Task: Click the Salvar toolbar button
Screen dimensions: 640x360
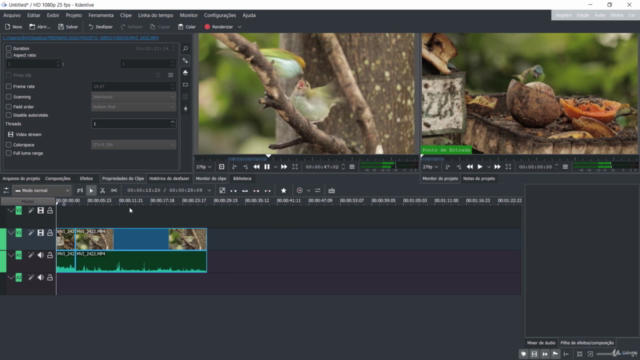Action: tap(68, 27)
